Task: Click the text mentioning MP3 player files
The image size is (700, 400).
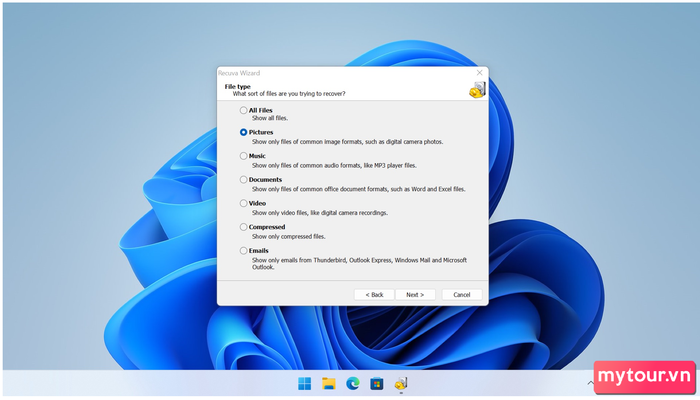Action: [334, 166]
